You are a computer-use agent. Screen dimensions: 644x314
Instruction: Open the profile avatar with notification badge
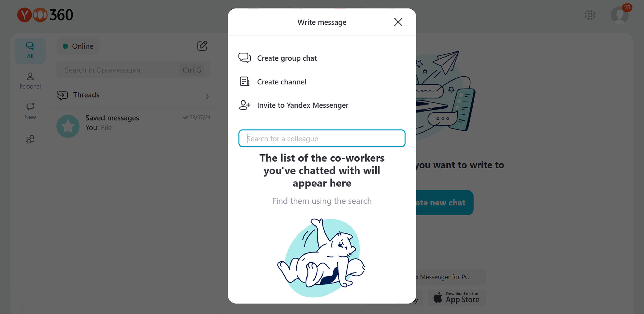tap(620, 14)
